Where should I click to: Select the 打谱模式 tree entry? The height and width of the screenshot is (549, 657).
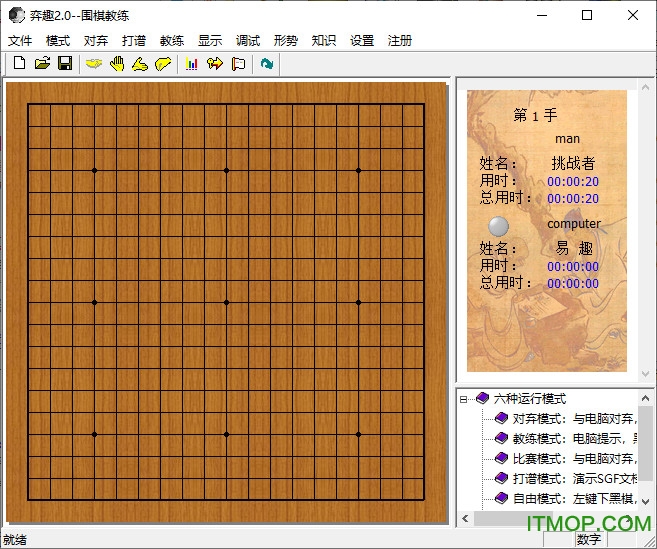(575, 478)
